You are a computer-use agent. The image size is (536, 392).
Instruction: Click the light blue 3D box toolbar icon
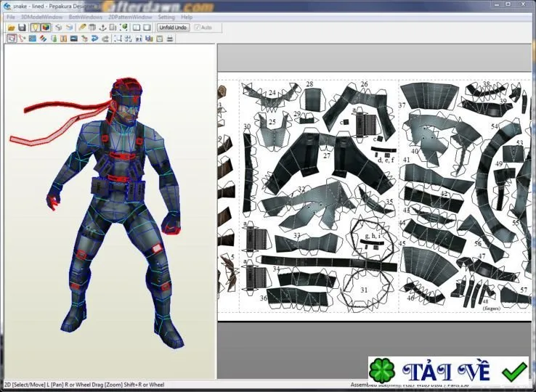pyautogui.click(x=70, y=28)
